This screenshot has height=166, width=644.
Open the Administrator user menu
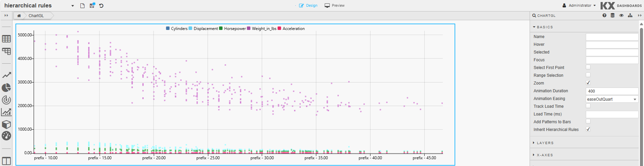(x=579, y=6)
